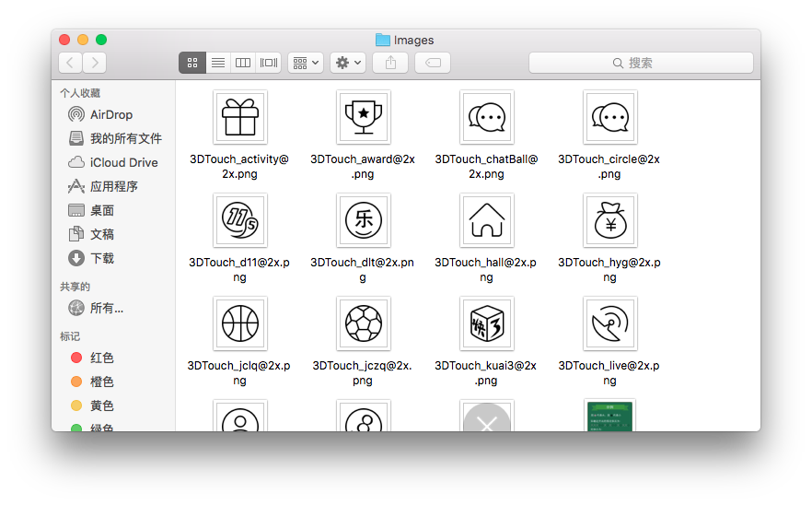The height and width of the screenshot is (505, 812).
Task: Click the file name 3DTouch_circle@2x.png
Action: pyautogui.click(x=609, y=167)
